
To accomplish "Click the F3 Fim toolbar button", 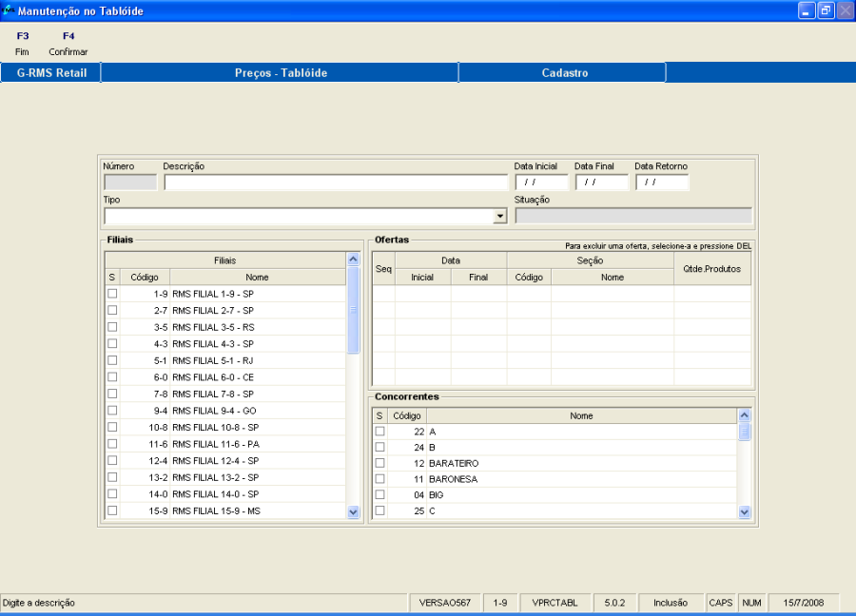I will pos(23,44).
